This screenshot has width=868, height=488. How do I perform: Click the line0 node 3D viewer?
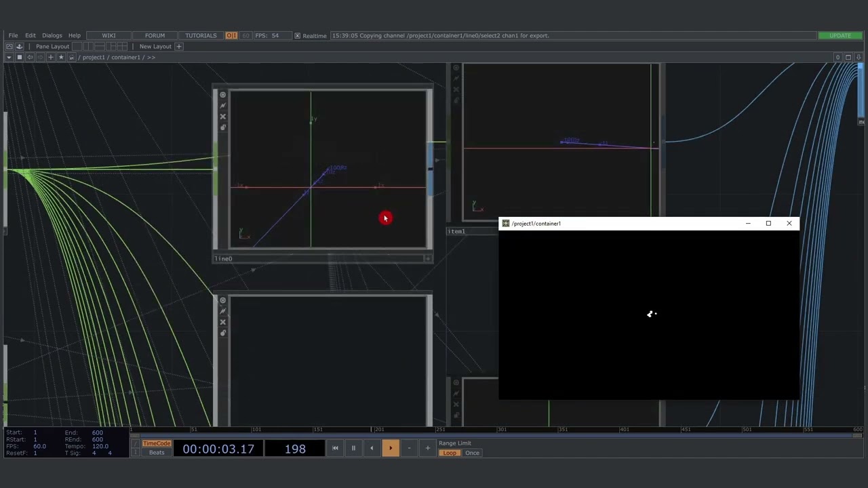click(328, 169)
